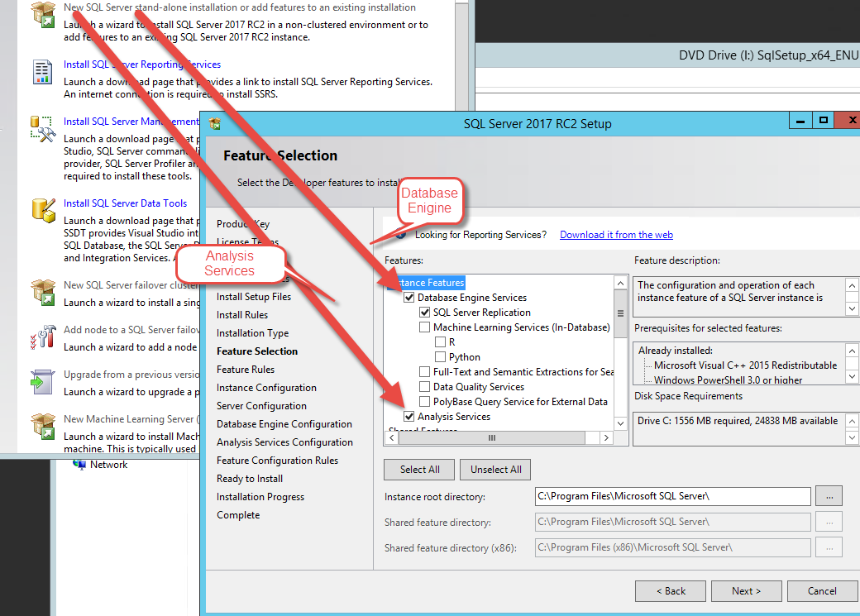This screenshot has height=616, width=860.
Task: Click Feature description scroll up arrow
Action: point(852,285)
